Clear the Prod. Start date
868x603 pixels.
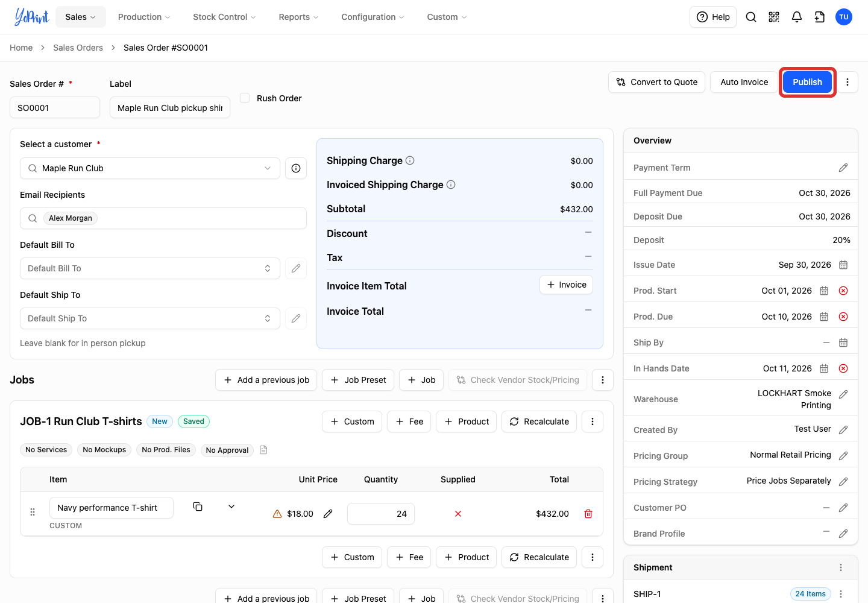(x=843, y=291)
